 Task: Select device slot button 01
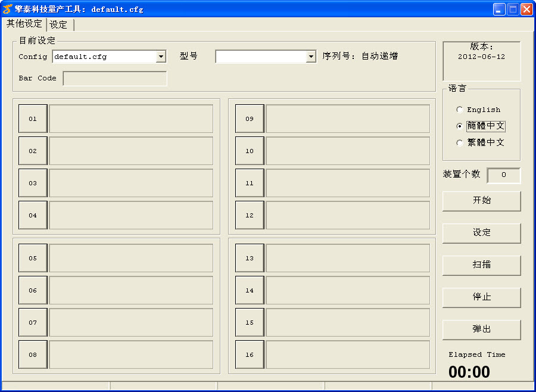point(33,119)
